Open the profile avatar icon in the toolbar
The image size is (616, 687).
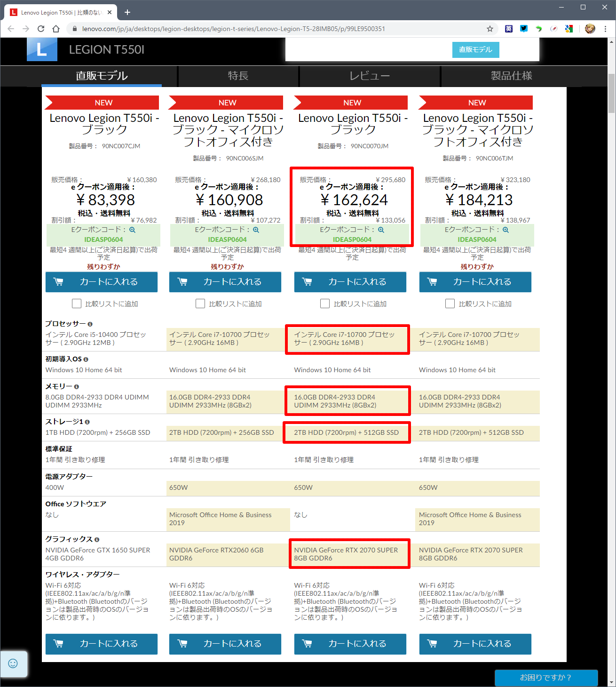(590, 29)
